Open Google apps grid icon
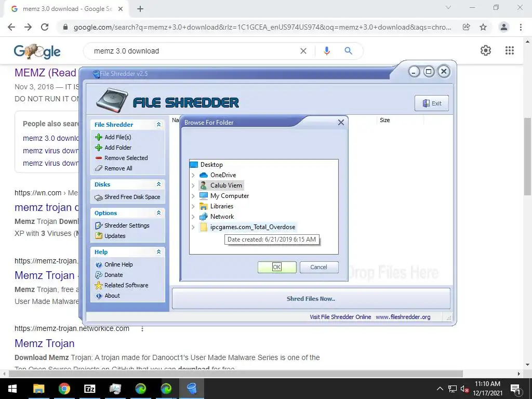 [509, 50]
